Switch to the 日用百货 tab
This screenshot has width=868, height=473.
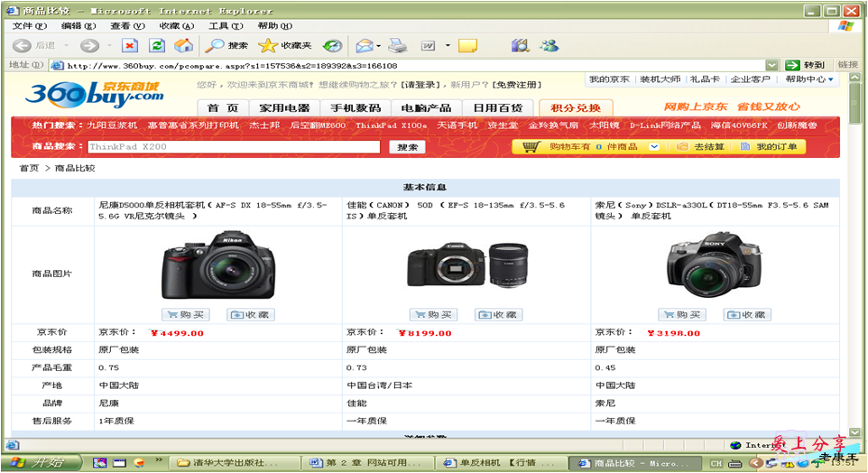pos(498,108)
